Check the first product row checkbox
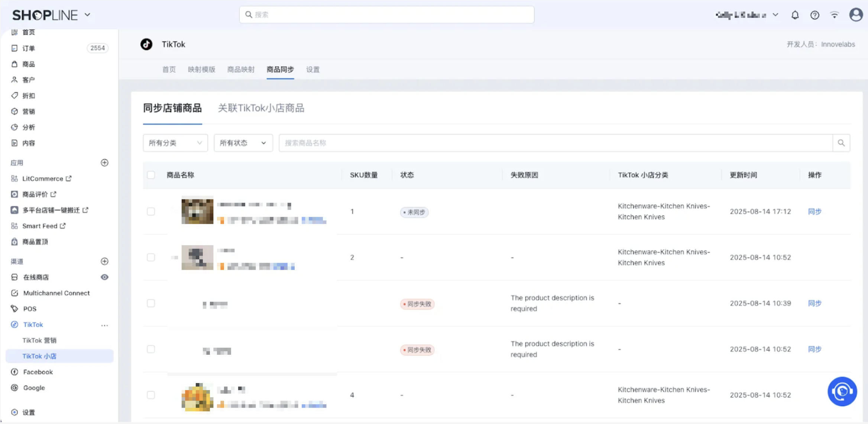The image size is (868, 424). 151,212
